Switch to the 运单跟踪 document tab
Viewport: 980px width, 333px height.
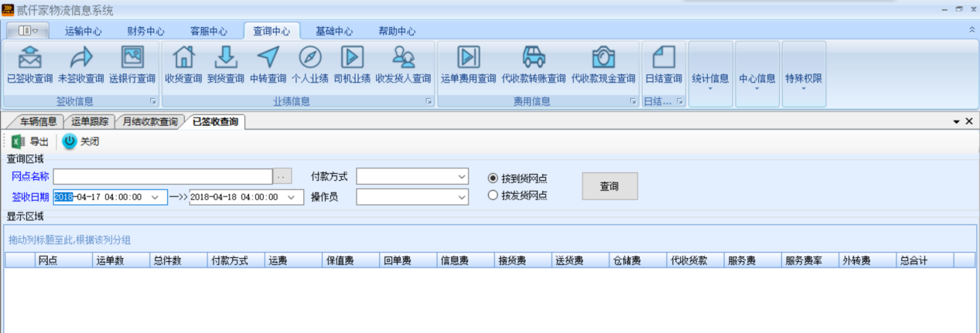coord(90,122)
